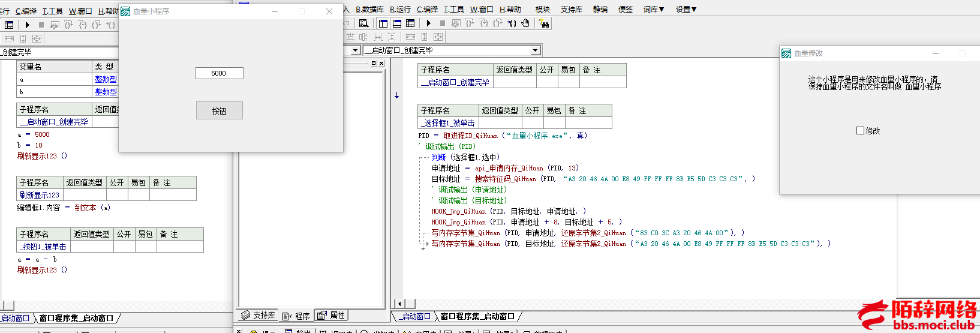Click the bottom-align icon in right toolbar

tap(350, 37)
